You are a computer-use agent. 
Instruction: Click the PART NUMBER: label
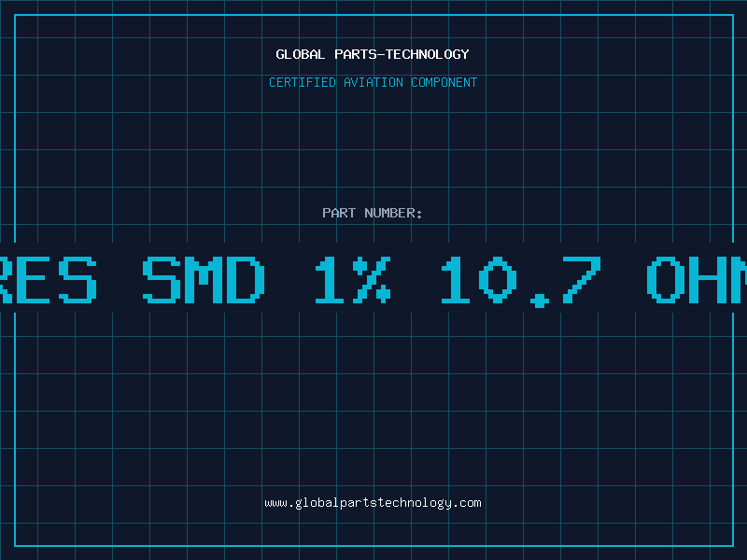click(x=373, y=213)
